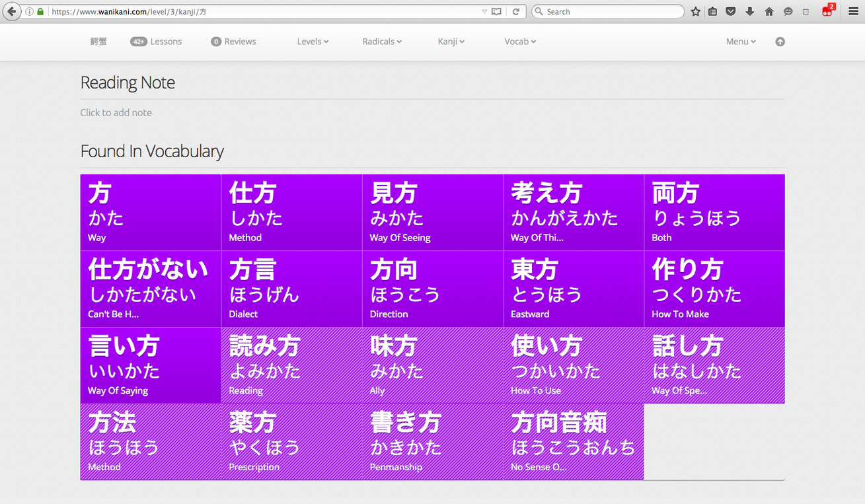Expand the Vocab dropdown menu
Screen dimensions: 865x504
520,42
